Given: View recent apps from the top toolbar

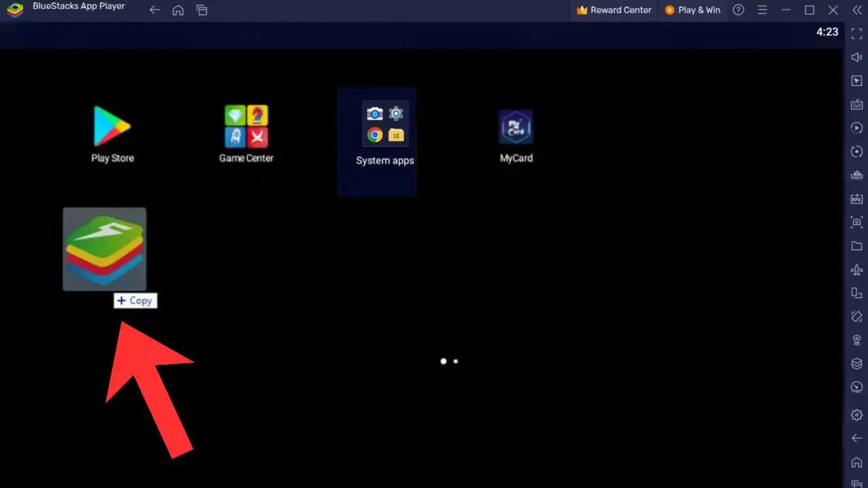Looking at the screenshot, I should pos(201,10).
